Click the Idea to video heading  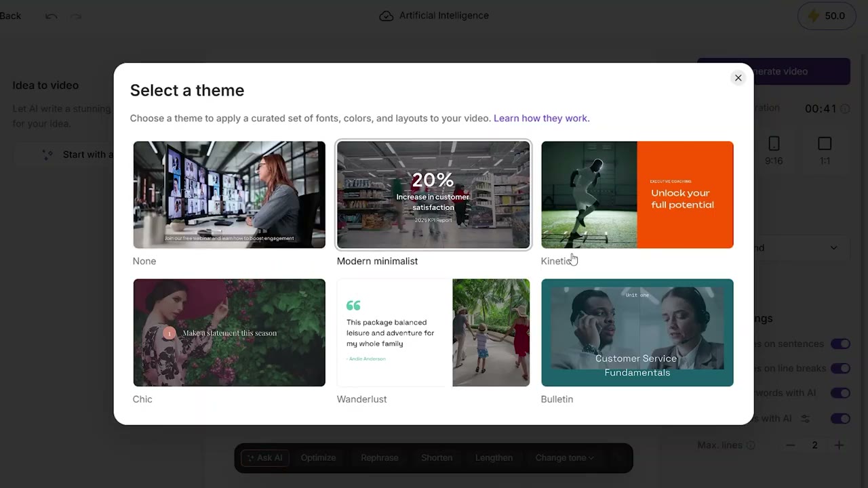(x=45, y=85)
